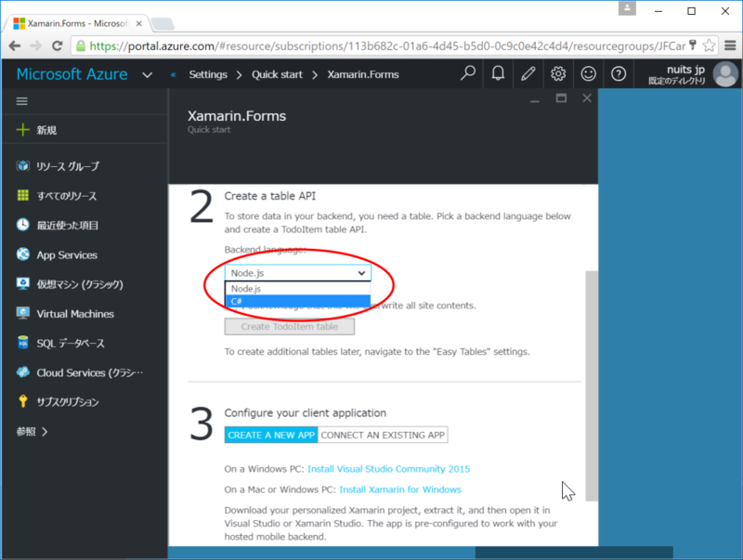The width and height of the screenshot is (743, 560).
Task: Open the Azure portal search icon
Action: [468, 73]
